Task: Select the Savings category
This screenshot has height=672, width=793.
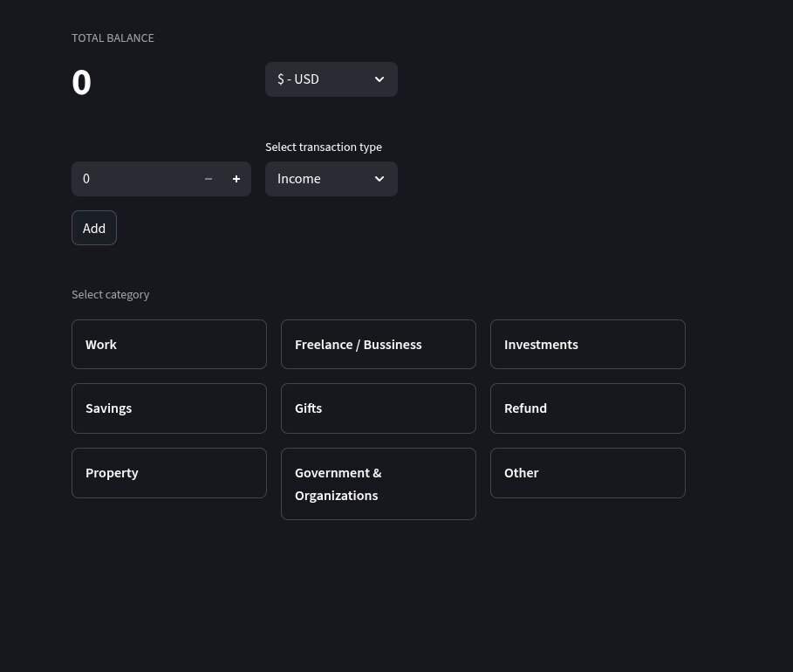Action: [x=169, y=408]
